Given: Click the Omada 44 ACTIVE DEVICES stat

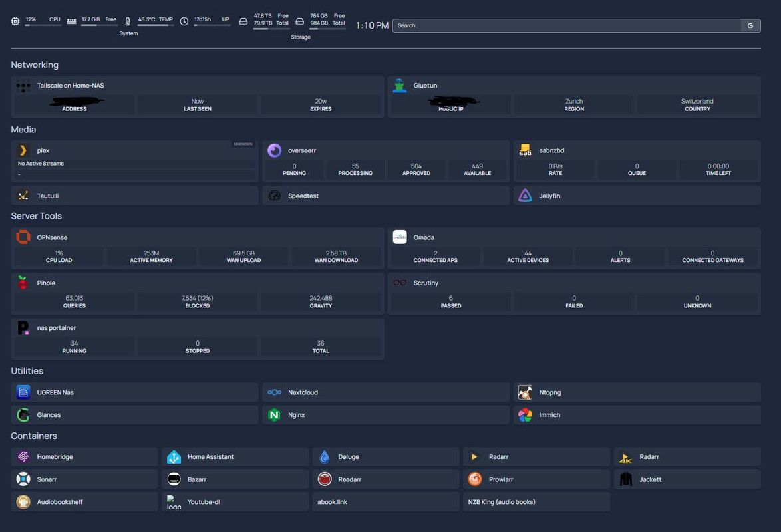Looking at the screenshot, I should 528,257.
